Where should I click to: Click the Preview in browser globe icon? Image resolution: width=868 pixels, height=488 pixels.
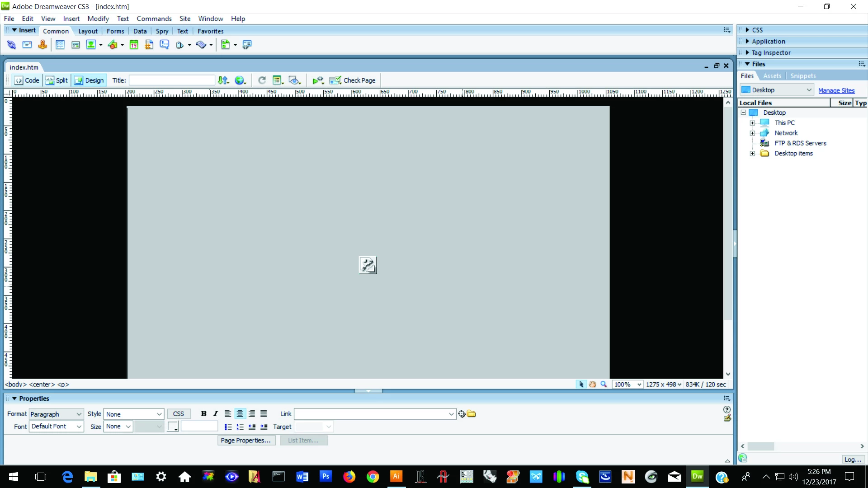240,80
